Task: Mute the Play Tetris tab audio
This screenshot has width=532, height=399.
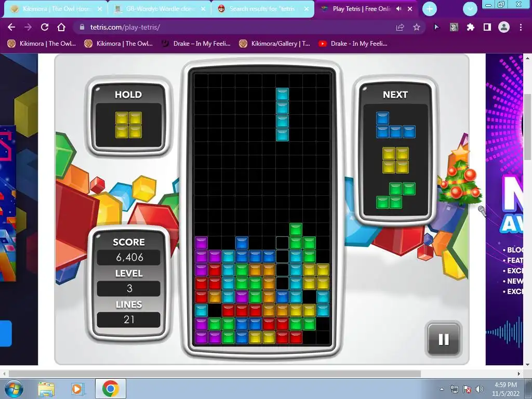Action: [398, 9]
